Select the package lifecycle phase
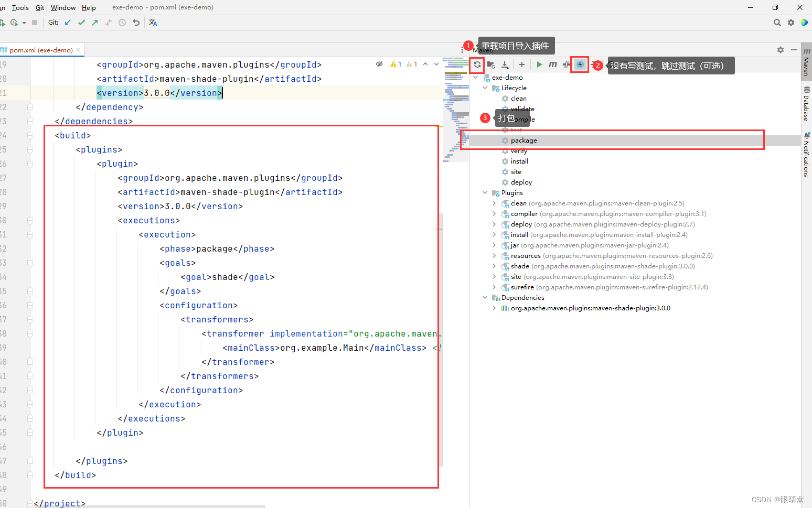 click(x=635, y=140)
